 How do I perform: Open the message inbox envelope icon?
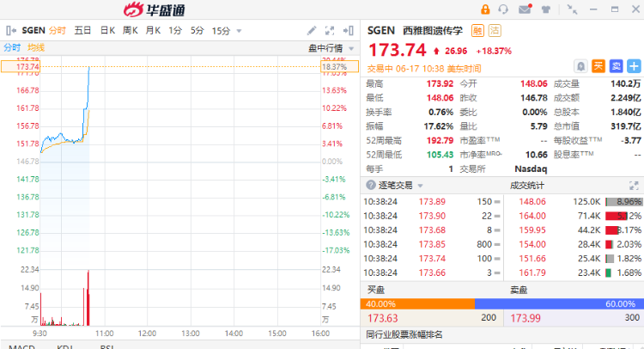point(526,9)
